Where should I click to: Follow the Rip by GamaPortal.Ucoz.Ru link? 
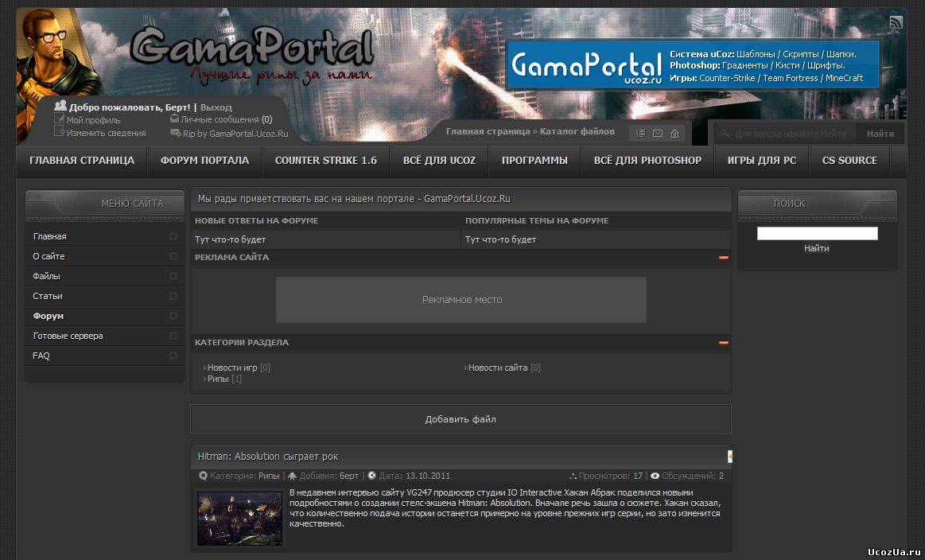pos(235,134)
